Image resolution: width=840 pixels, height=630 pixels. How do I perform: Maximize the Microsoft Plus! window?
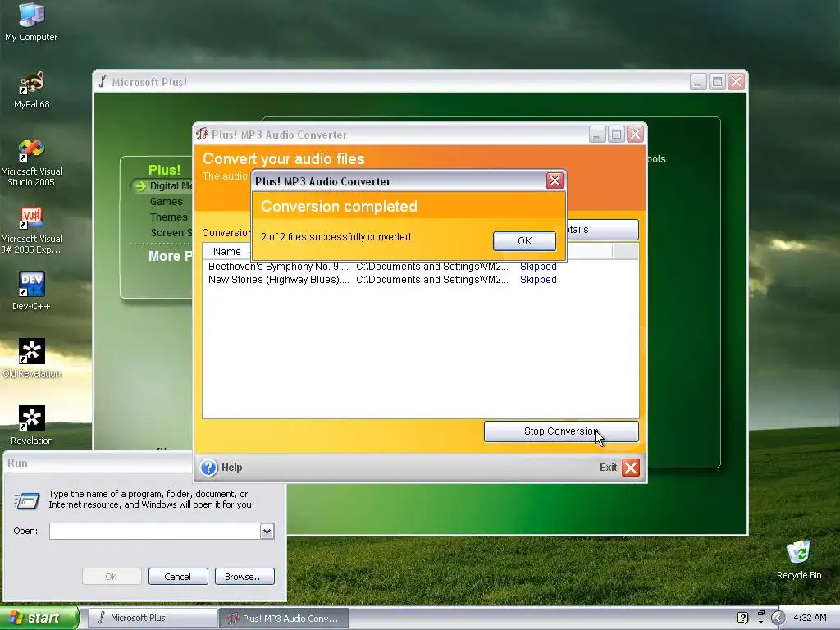click(x=717, y=82)
